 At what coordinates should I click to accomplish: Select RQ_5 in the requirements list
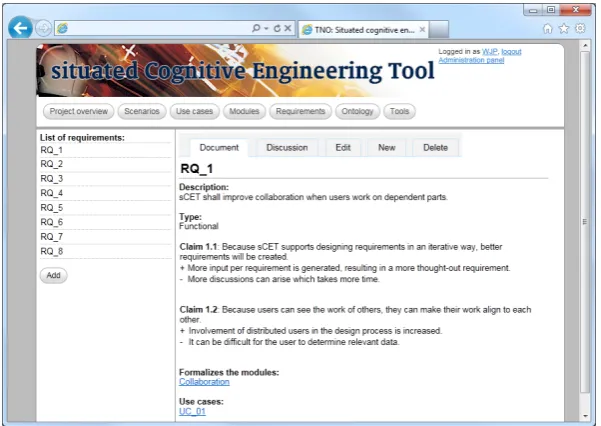[x=105, y=208]
